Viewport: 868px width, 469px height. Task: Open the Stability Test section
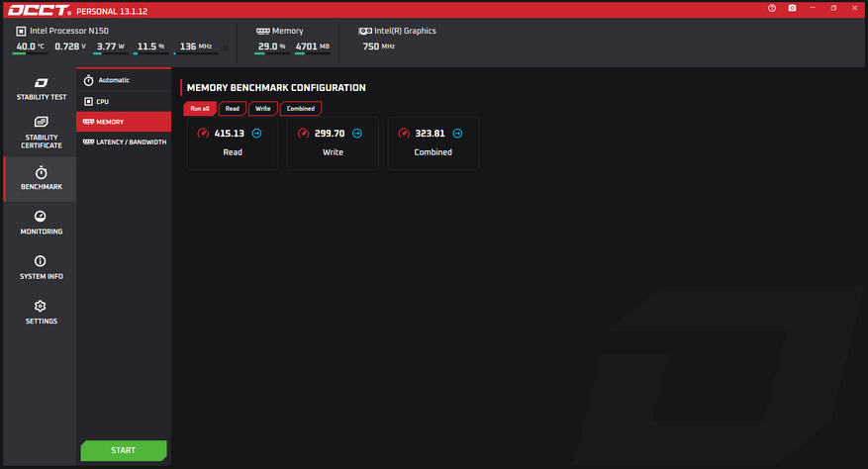pos(41,89)
